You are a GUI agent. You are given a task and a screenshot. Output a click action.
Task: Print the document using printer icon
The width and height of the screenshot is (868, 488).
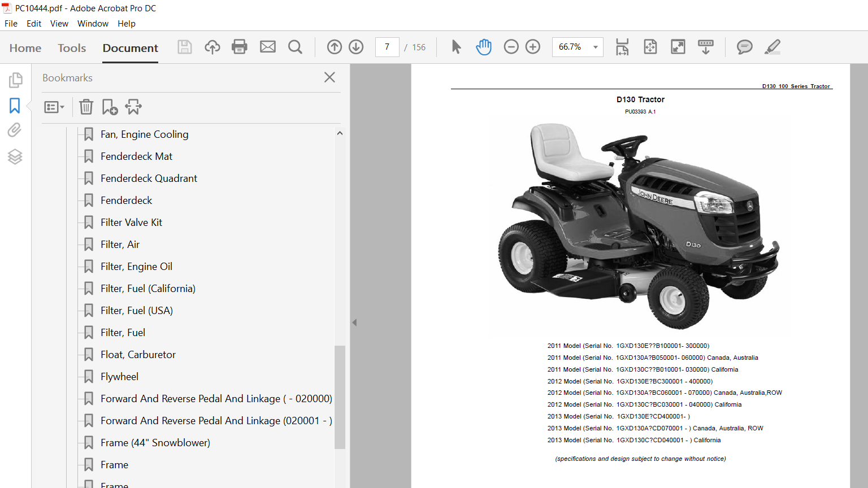click(240, 47)
